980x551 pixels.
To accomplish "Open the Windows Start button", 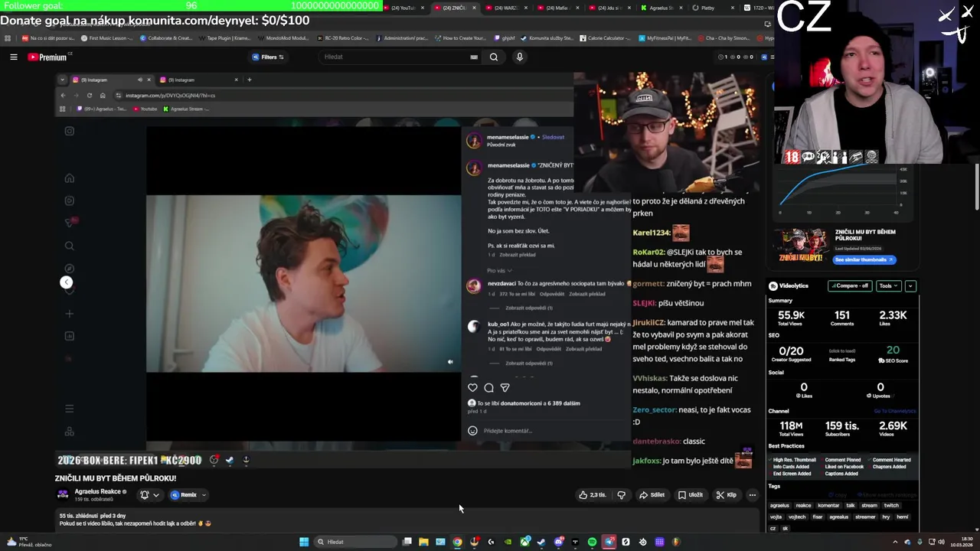I will pyautogui.click(x=304, y=542).
